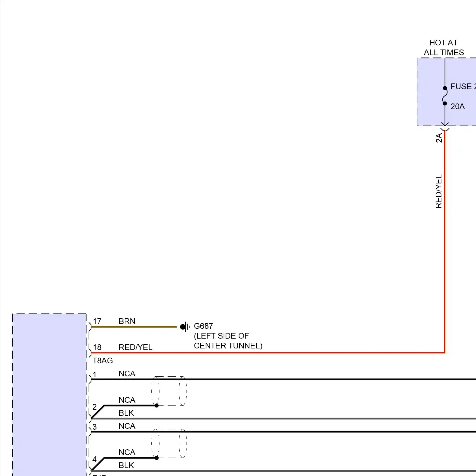This screenshot has height=476, width=476.
Task: Click pin 17 label
Action: point(97,321)
